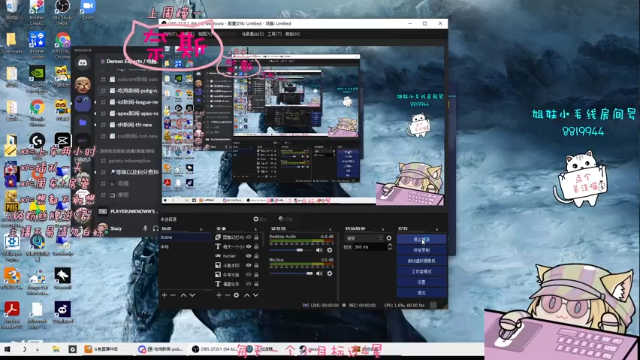The width and height of the screenshot is (640, 360).
Task: Open OBS 设置 settings button
Action: click(421, 282)
